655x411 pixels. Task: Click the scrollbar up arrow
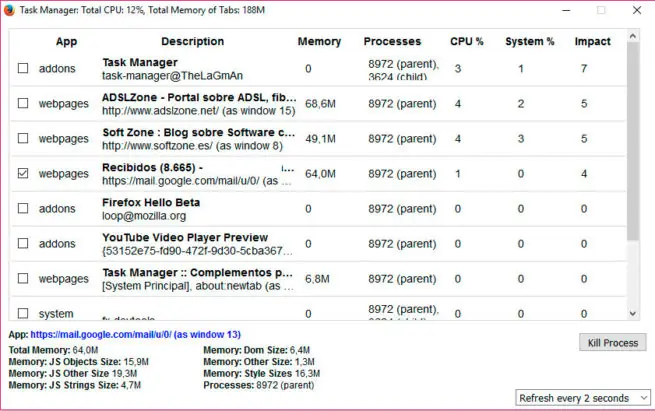[633, 36]
